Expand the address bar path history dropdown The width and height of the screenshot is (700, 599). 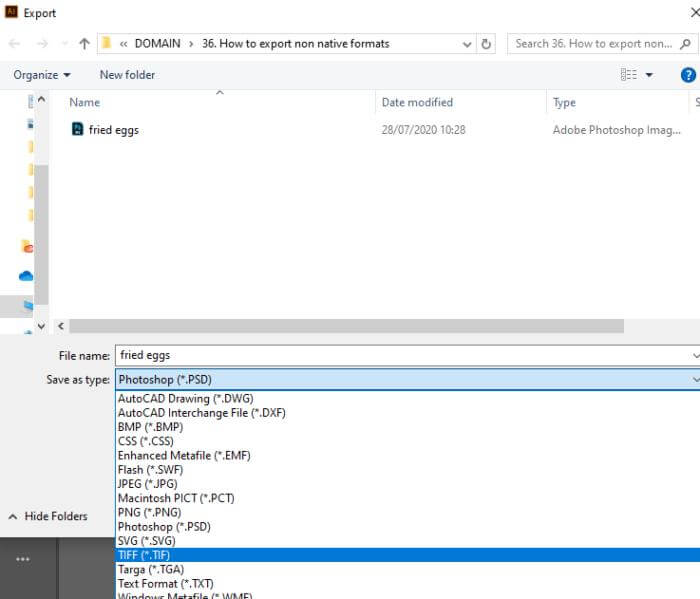(467, 44)
